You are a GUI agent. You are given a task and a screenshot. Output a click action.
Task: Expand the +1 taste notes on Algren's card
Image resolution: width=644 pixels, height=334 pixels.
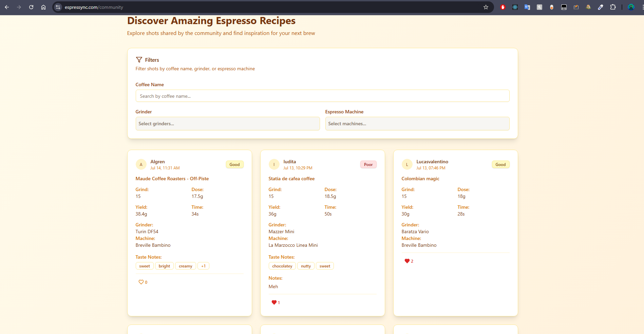203,266
